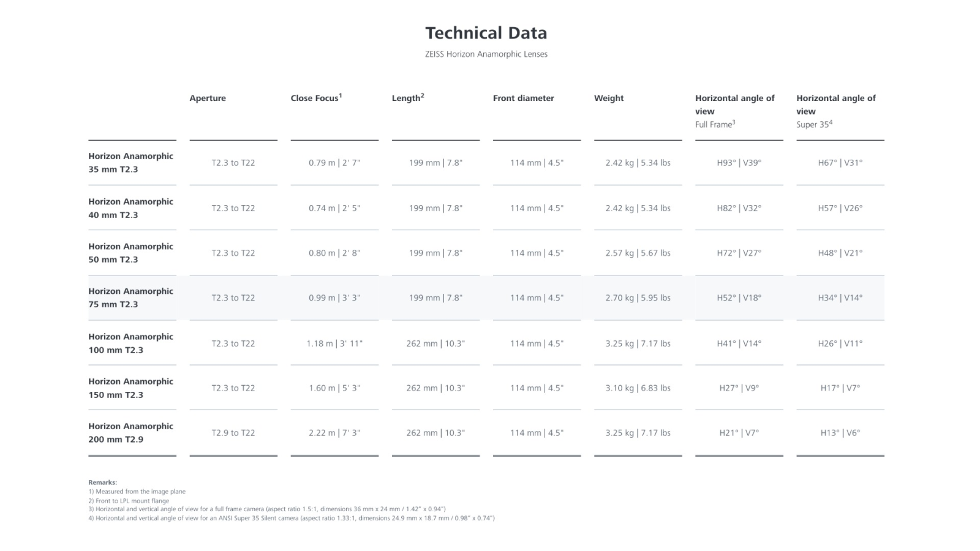Select the Aperture column header
Screen dimensions: 980x551
tap(208, 98)
